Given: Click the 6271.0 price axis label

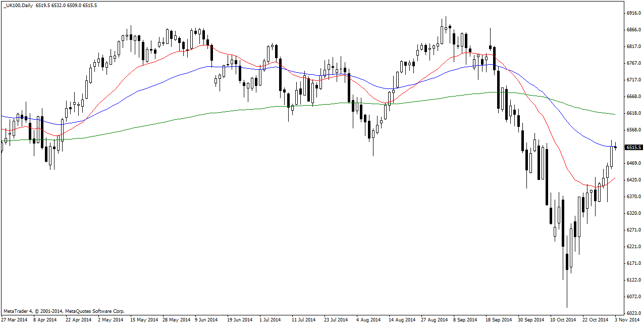Looking at the screenshot, I should 633,230.
